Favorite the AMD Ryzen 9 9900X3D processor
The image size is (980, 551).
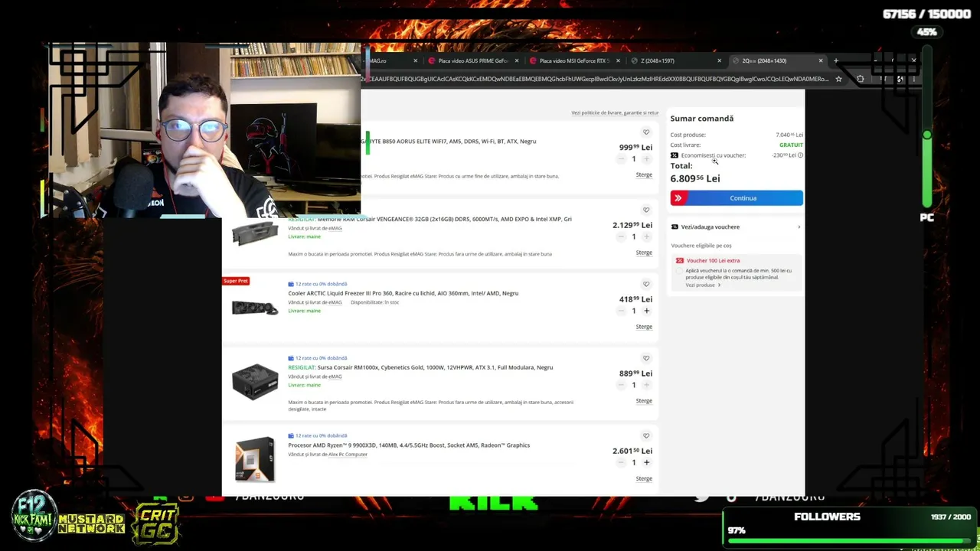click(x=646, y=436)
